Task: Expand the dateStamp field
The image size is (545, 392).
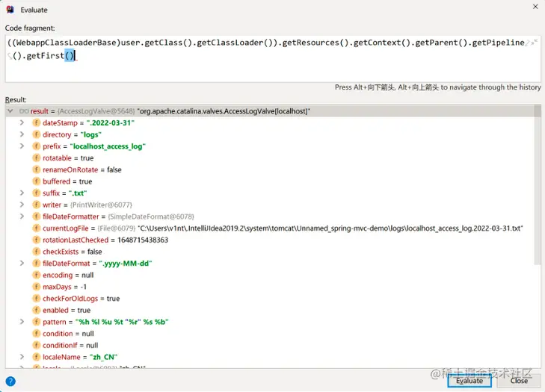Action: point(22,122)
